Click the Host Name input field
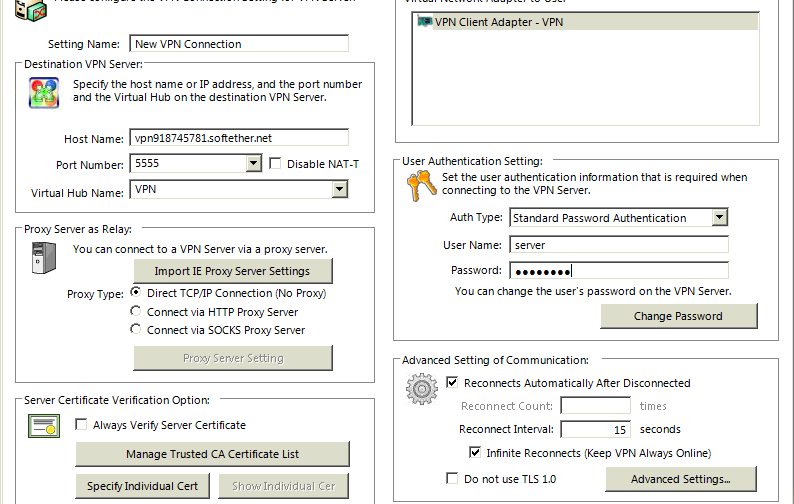The image size is (794, 504). pos(239,138)
